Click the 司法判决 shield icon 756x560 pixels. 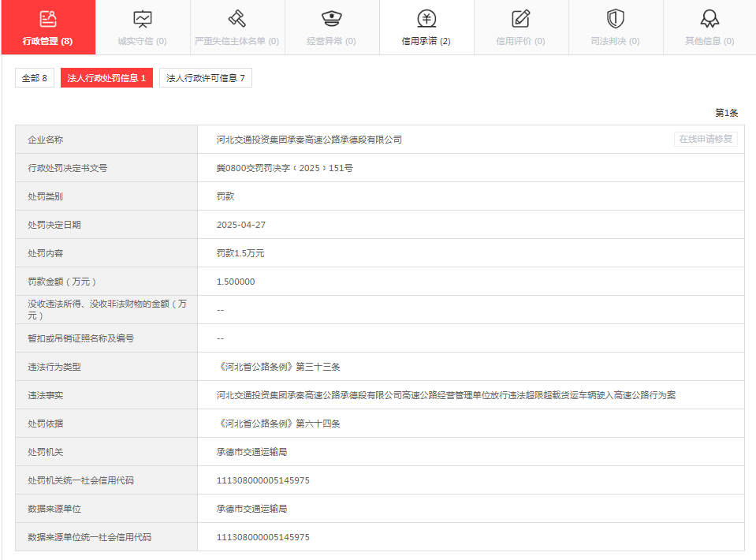point(615,19)
